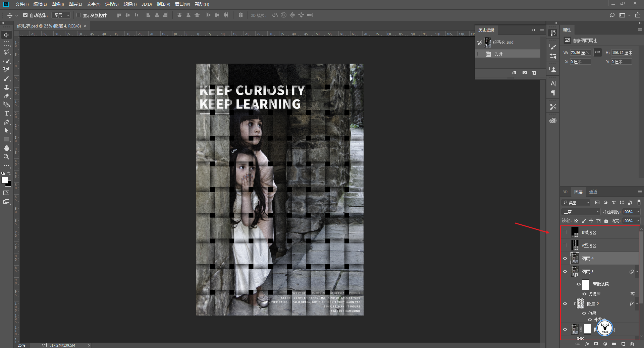Open the Creative Cloud Libraries dock icon
644x348 pixels.
(553, 121)
